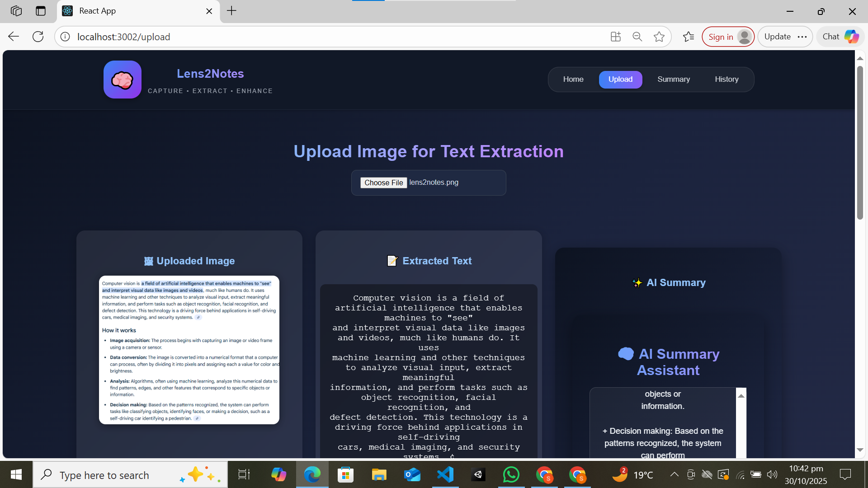Open the History nav tab

(x=726, y=79)
